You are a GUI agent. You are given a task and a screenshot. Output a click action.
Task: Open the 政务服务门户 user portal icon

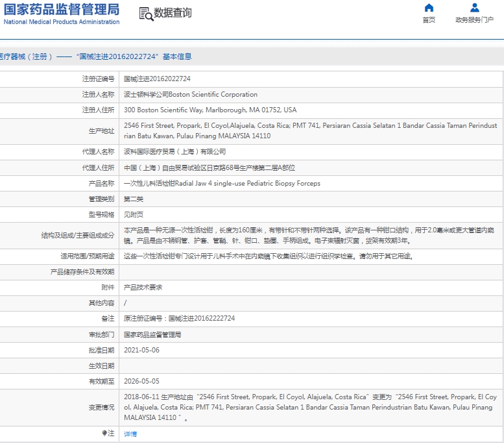click(x=474, y=7)
